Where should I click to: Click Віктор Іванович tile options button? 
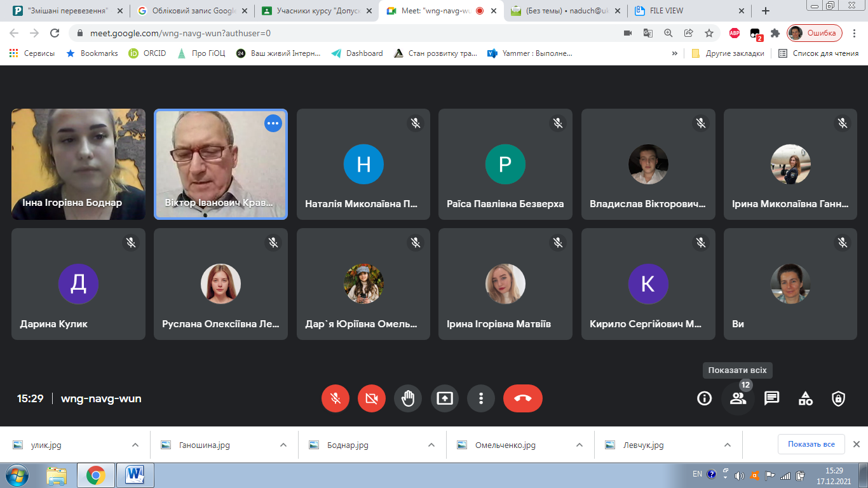point(273,123)
